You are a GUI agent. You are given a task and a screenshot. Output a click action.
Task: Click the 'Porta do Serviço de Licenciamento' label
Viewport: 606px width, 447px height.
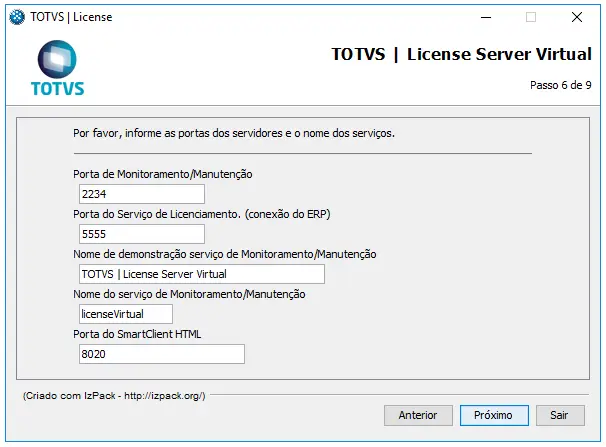pos(202,214)
